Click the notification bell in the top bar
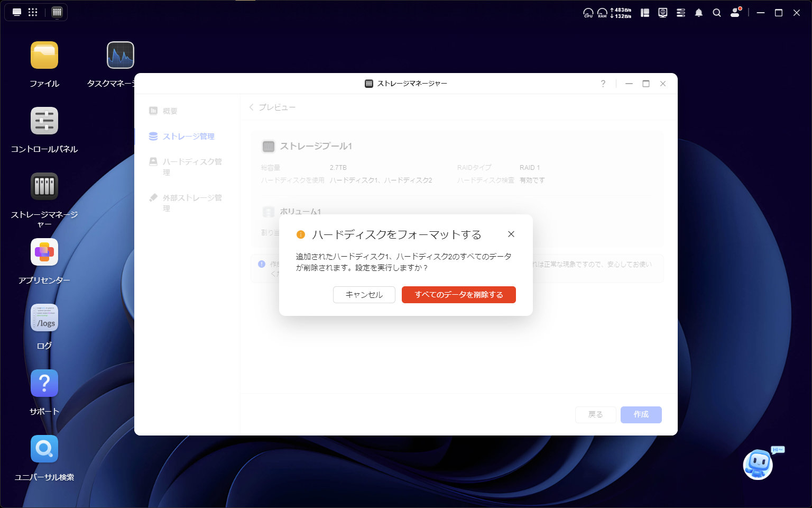Viewport: 812px width, 508px height. (x=699, y=13)
